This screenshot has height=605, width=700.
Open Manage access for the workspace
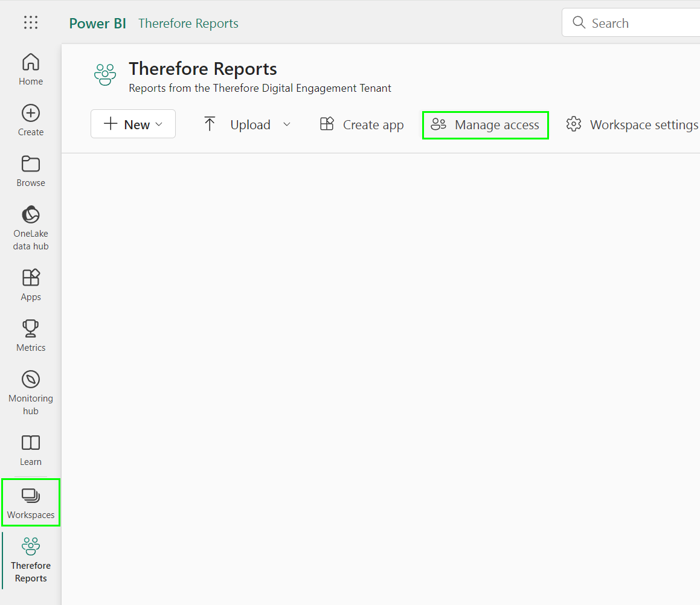tap(485, 124)
